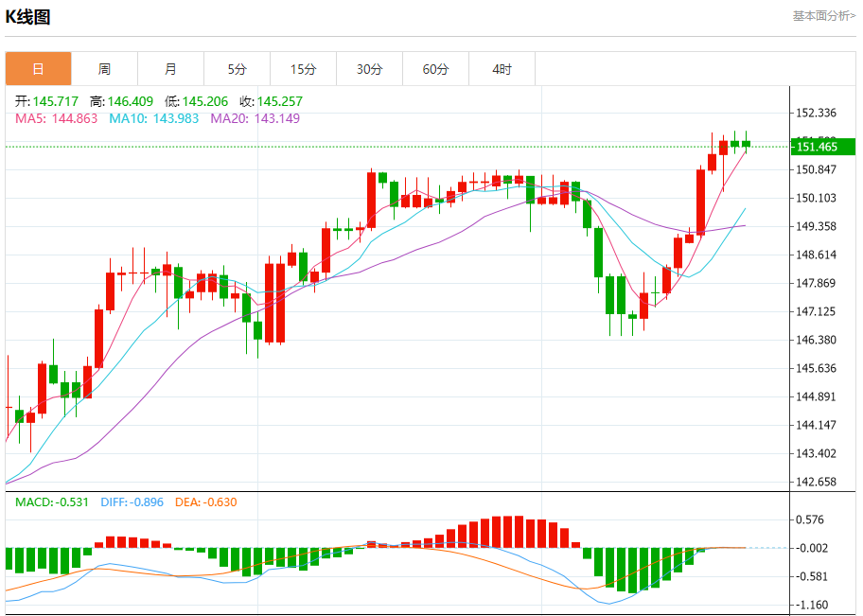Screen dimensions: 863x616
Task: Click the 142.658 price axis label
Action: click(817, 482)
